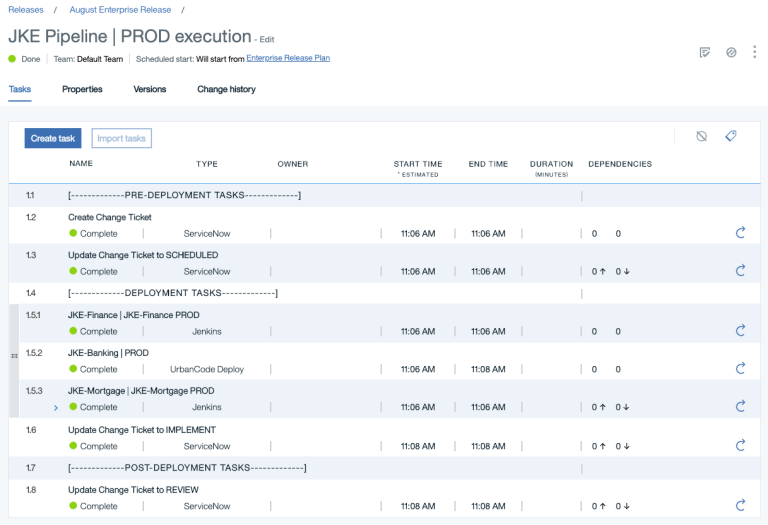This screenshot has height=525, width=768.
Task: Click the slashed-circle icon beside the kebab menu
Action: 731,52
